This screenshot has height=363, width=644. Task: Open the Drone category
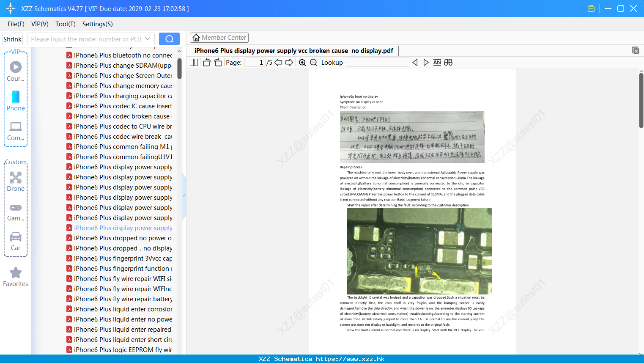pyautogui.click(x=16, y=181)
